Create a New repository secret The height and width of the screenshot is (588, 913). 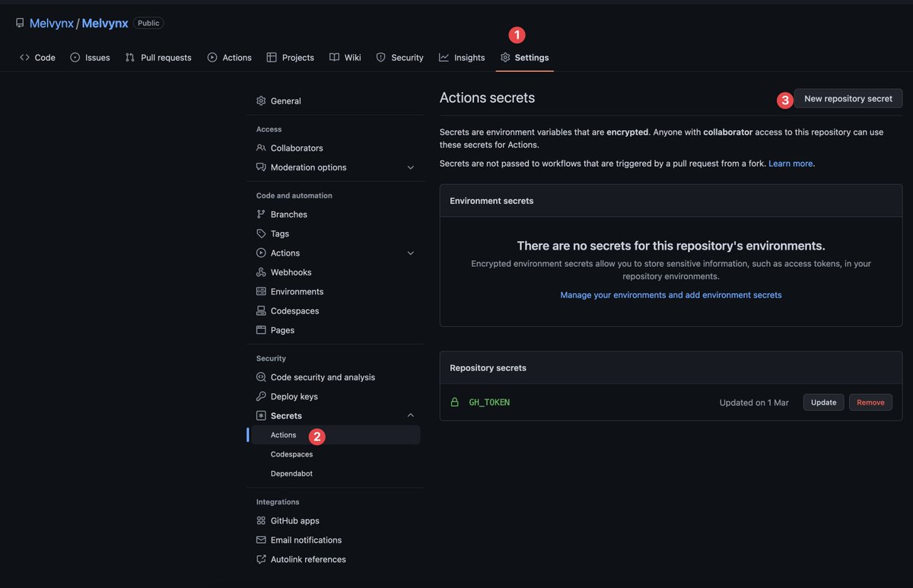[848, 97]
